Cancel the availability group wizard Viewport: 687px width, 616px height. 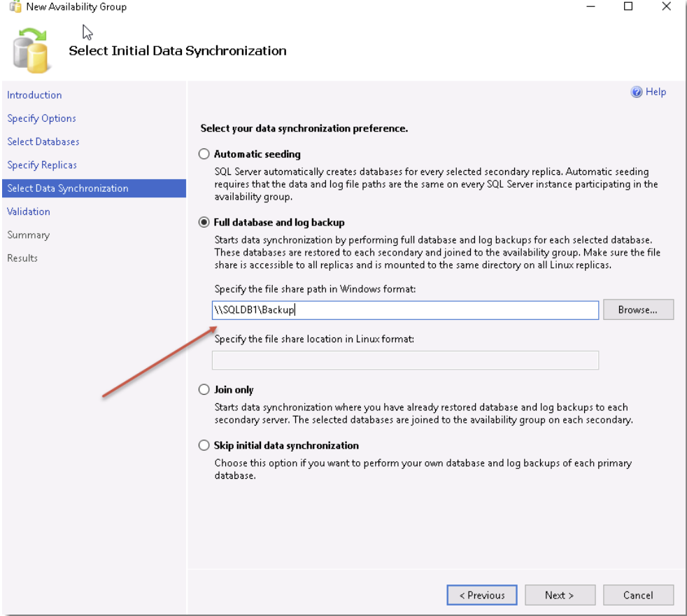pyautogui.click(x=638, y=595)
